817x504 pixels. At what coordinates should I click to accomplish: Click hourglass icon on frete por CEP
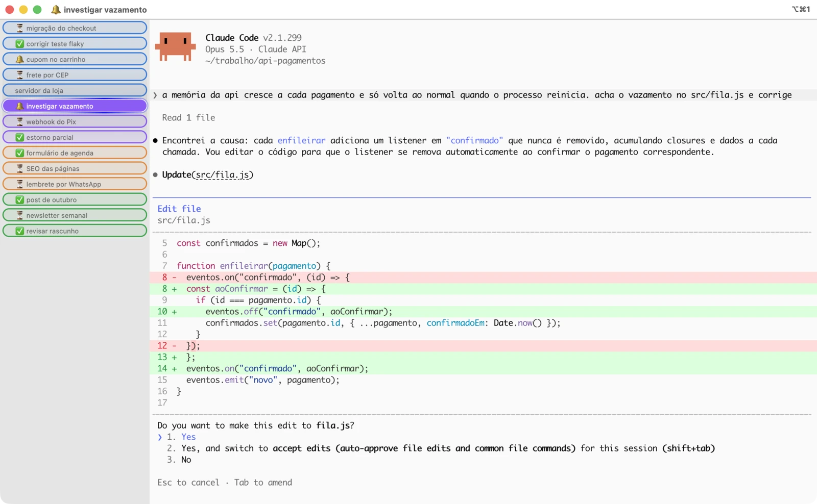pyautogui.click(x=20, y=75)
